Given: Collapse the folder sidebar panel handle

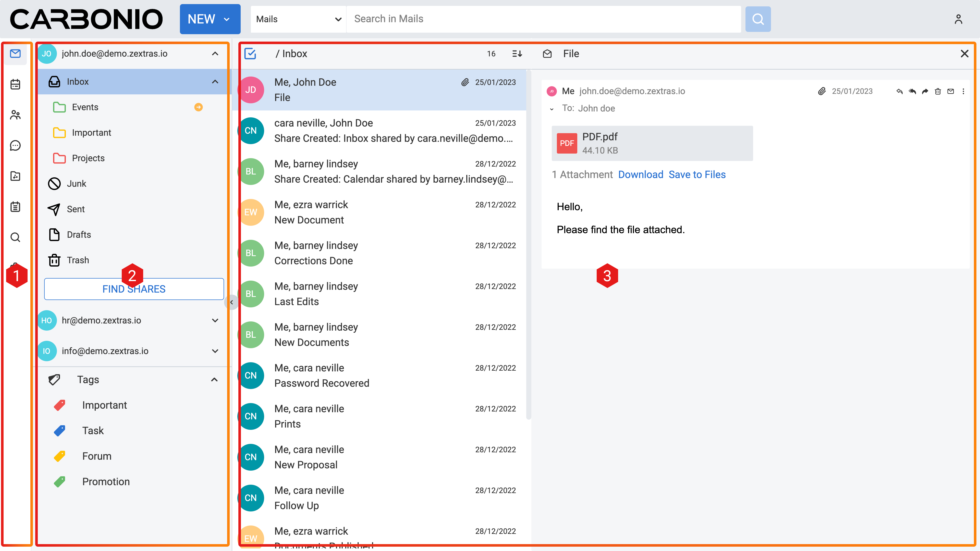Looking at the screenshot, I should [231, 302].
